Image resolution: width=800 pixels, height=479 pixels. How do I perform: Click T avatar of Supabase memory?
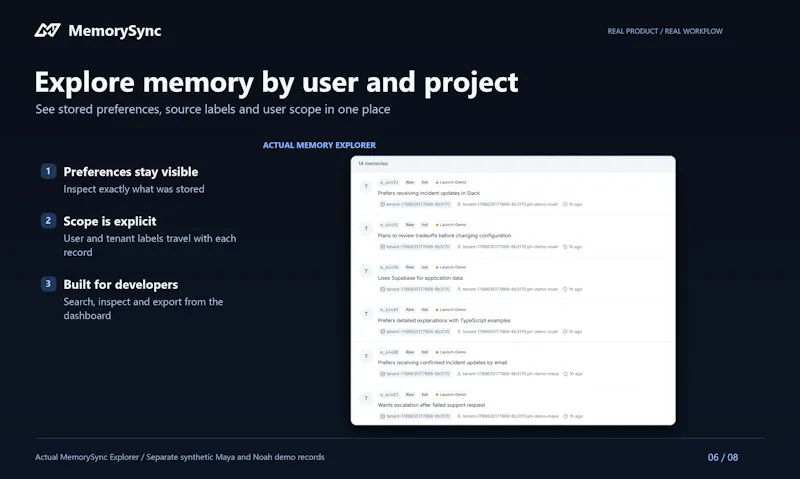[x=366, y=271]
